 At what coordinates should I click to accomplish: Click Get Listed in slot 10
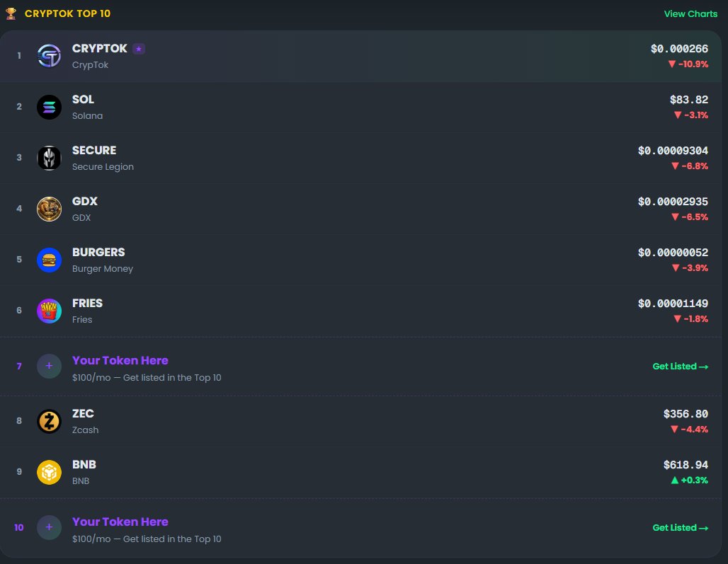tap(680, 528)
